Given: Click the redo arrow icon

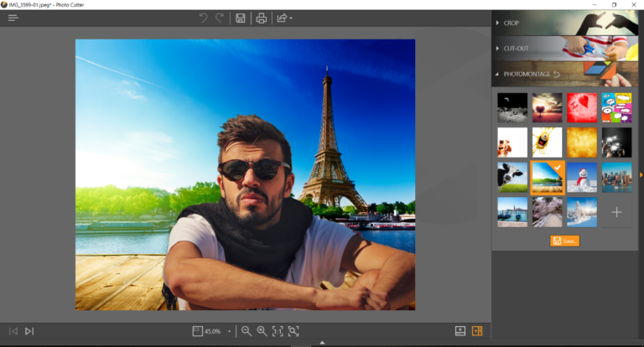Looking at the screenshot, I should (x=221, y=18).
